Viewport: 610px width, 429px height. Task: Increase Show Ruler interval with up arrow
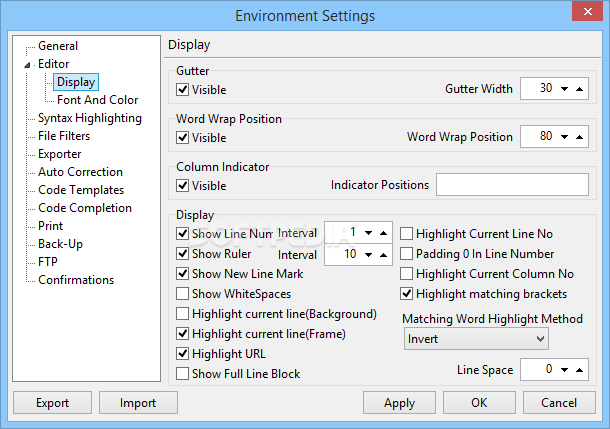(x=383, y=255)
